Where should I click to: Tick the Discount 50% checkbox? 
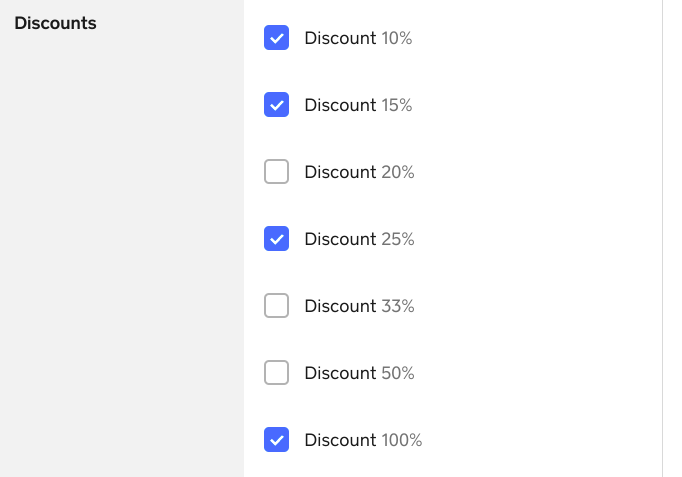coord(276,373)
